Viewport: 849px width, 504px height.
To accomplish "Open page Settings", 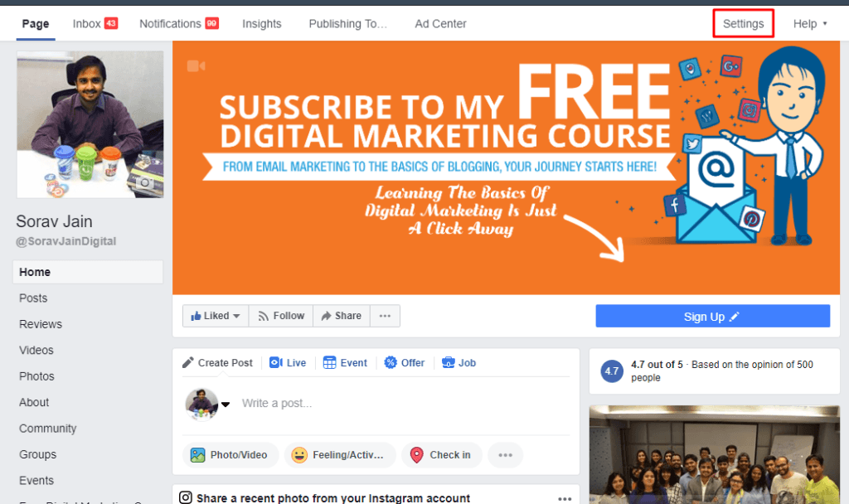I will tap(743, 24).
